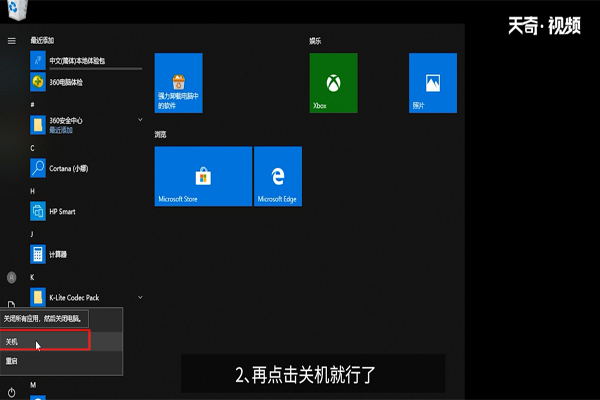Select 重启 in the power menu
The image size is (600, 400).
click(x=61, y=361)
